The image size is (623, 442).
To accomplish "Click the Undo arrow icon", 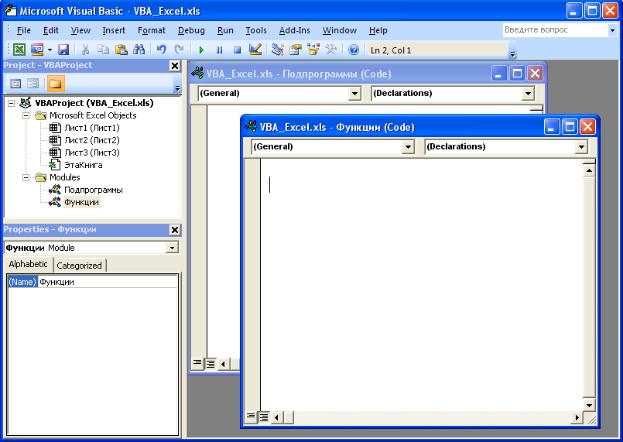I will click(x=161, y=50).
